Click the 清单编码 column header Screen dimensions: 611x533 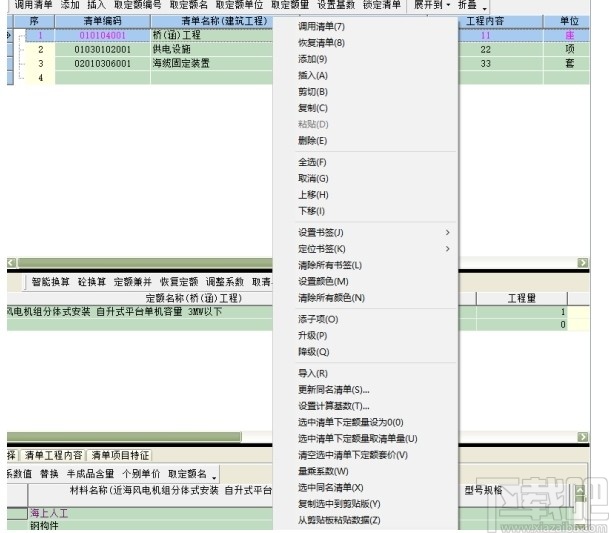(x=102, y=21)
